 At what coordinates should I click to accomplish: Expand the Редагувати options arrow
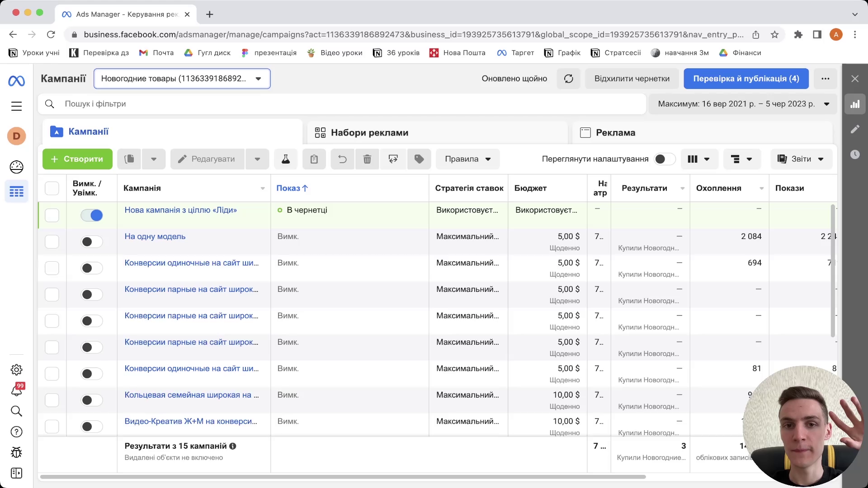[x=257, y=159]
